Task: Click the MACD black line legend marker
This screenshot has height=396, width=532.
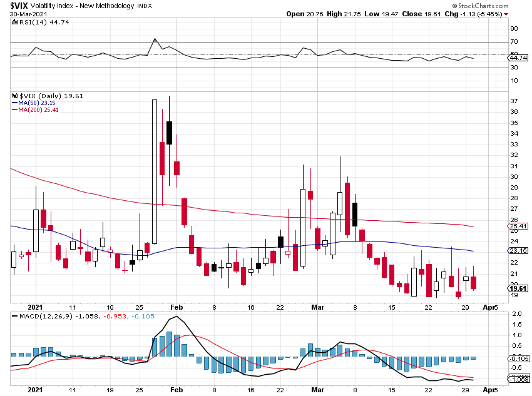Action: (x=14, y=315)
